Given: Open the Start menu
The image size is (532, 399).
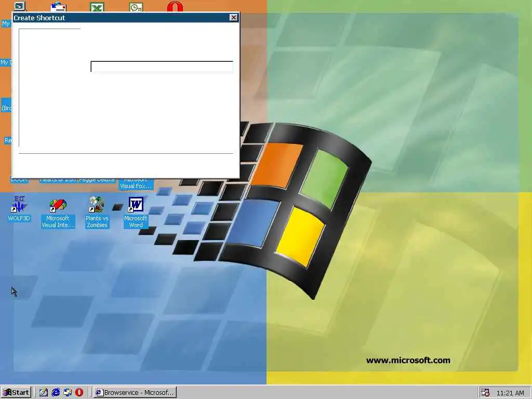Looking at the screenshot, I should pyautogui.click(x=16, y=393).
